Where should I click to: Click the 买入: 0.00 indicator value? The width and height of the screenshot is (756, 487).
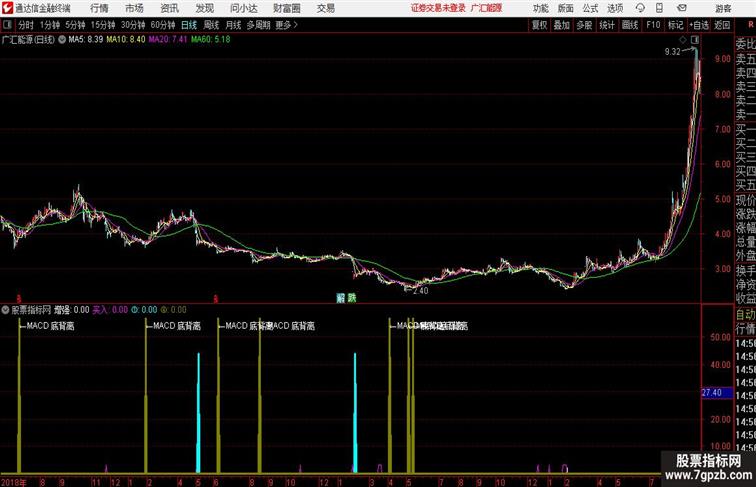(110, 310)
